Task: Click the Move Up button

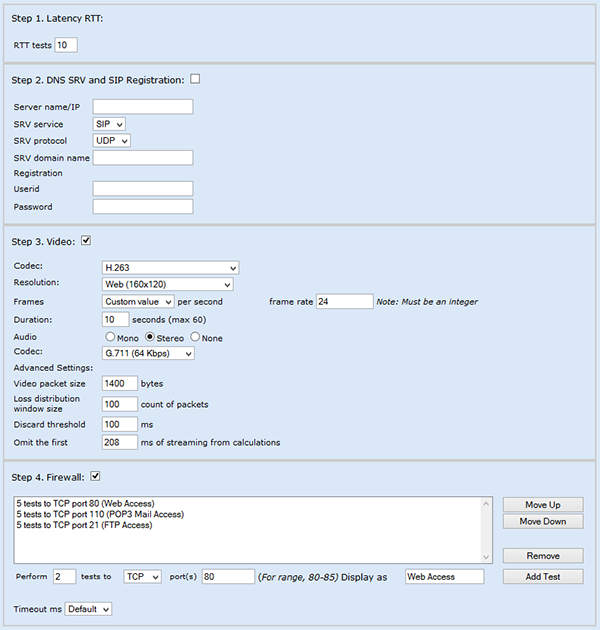Action: point(543,505)
